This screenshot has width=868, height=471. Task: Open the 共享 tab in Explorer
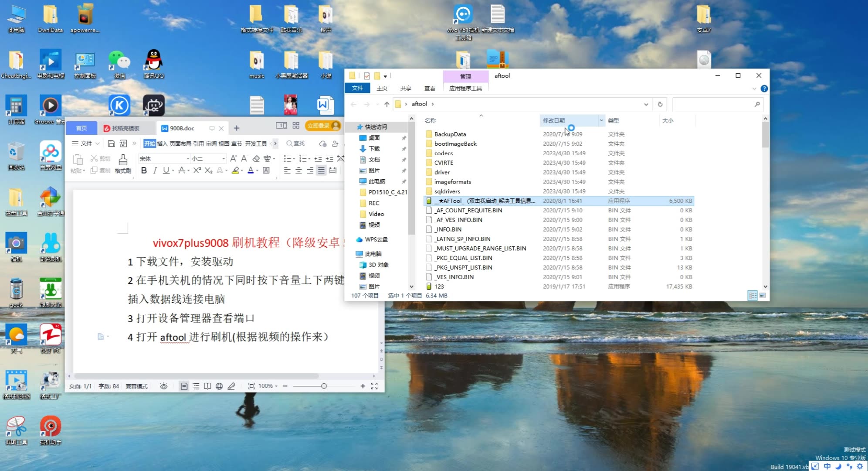(406, 88)
